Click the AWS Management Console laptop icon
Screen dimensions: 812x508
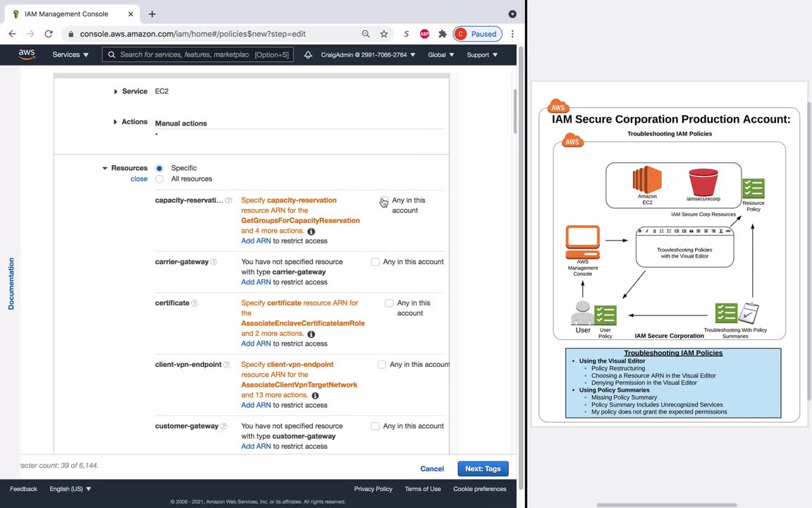583,241
